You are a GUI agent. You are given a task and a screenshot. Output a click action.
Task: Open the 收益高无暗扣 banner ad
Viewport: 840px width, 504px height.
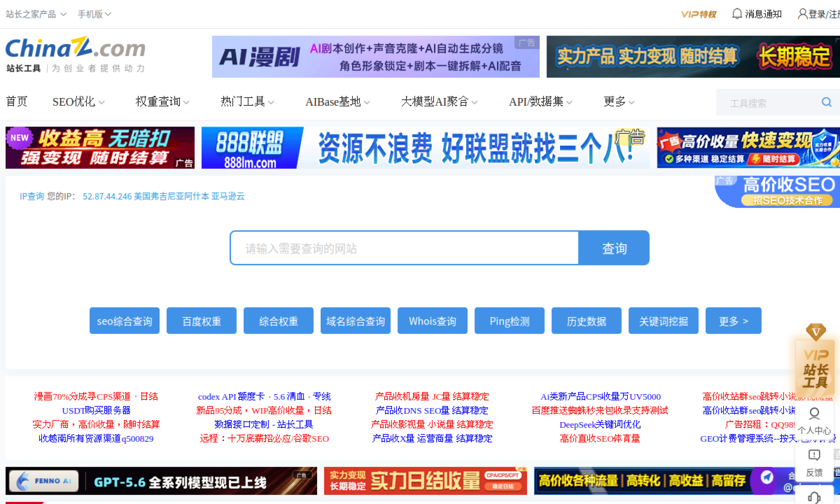[100, 148]
